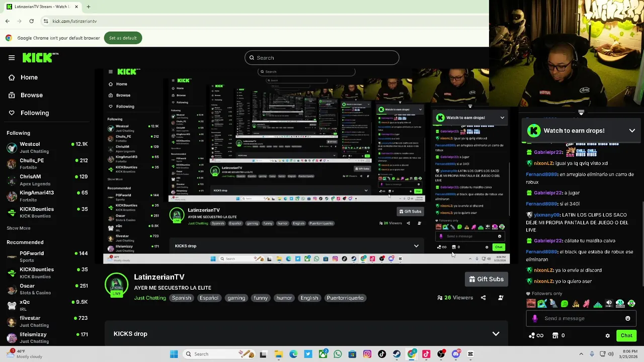Open WhatsApp from the taskbar
The image size is (644, 362).
coord(338,354)
